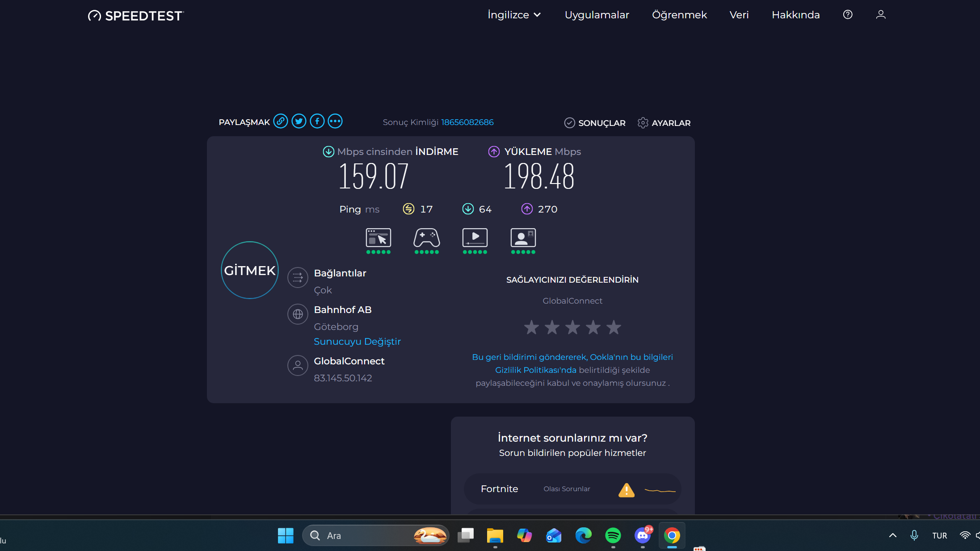Screen dimensions: 980x551
Task: Open Discord from the taskbar
Action: pos(643,535)
